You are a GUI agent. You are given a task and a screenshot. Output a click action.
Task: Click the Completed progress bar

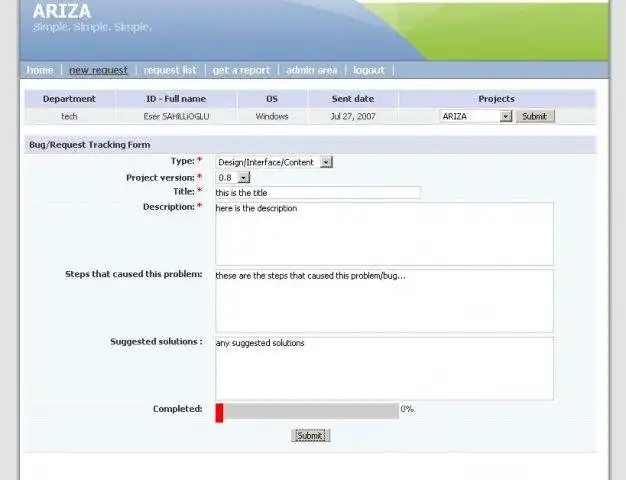tap(307, 412)
